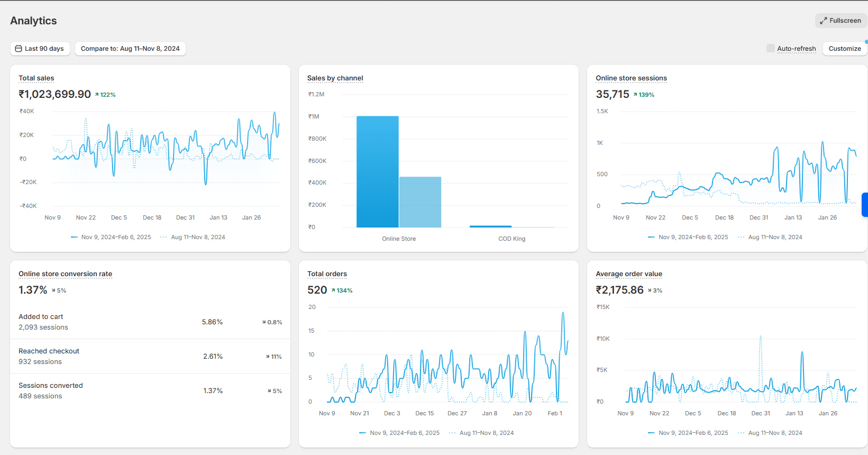Click the Online Store axis label

coord(399,239)
